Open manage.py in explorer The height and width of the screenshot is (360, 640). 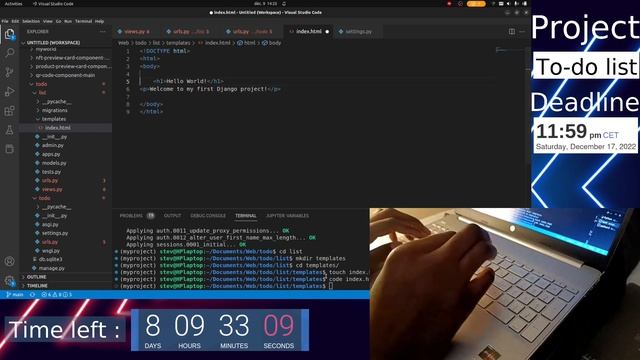51,268
